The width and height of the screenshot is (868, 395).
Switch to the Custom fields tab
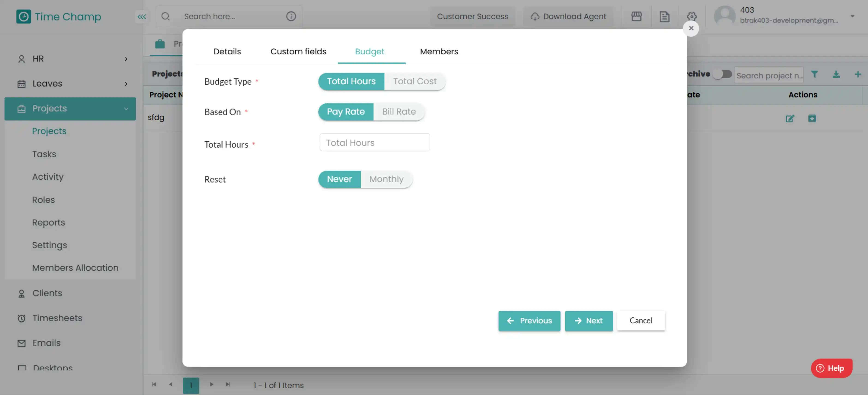(x=298, y=51)
